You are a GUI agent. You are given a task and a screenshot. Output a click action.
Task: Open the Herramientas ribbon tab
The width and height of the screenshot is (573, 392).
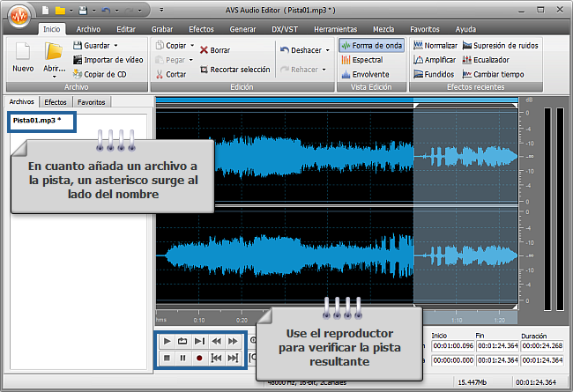point(336,29)
